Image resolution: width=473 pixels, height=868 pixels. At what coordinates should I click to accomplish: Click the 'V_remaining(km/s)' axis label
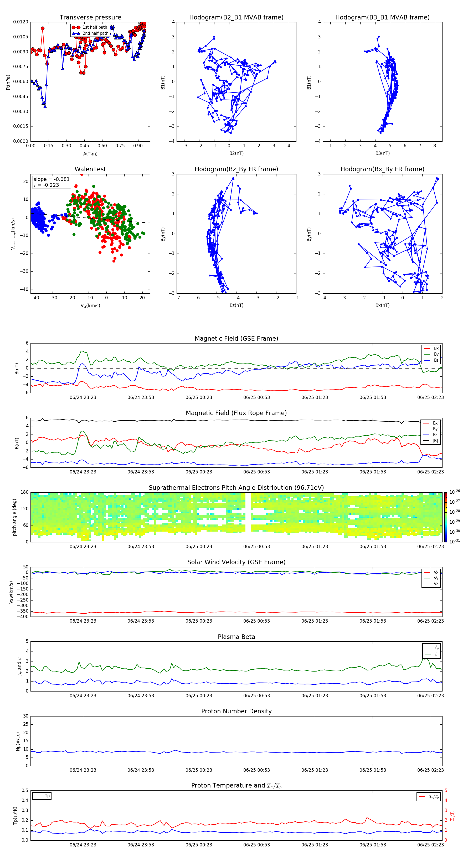13,234
